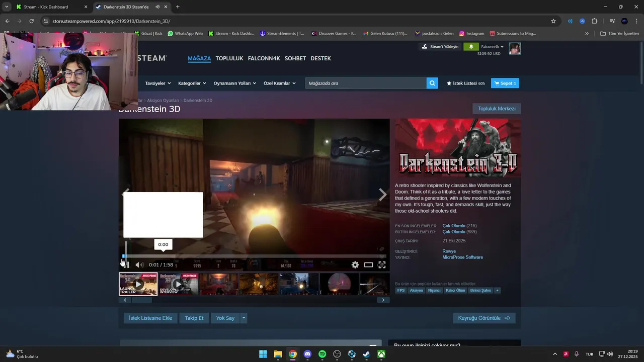This screenshot has width=644, height=362.
Task: Select the Kalıcı Ölüm tag
Action: [455, 291]
